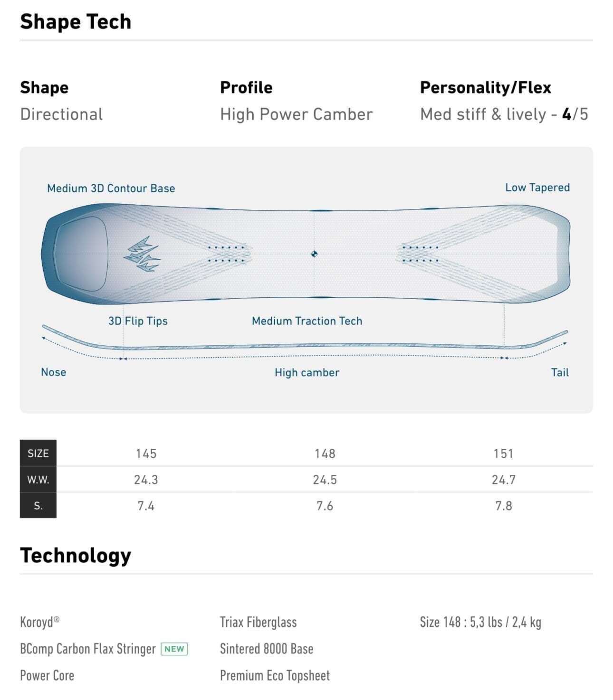
Task: Click the Power Core technology item
Action: 47,675
